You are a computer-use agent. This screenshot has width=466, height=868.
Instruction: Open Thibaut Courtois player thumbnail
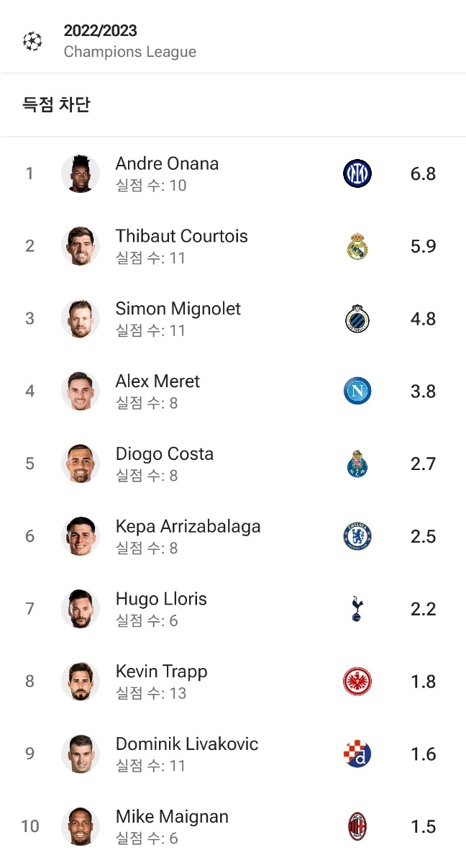pos(80,246)
